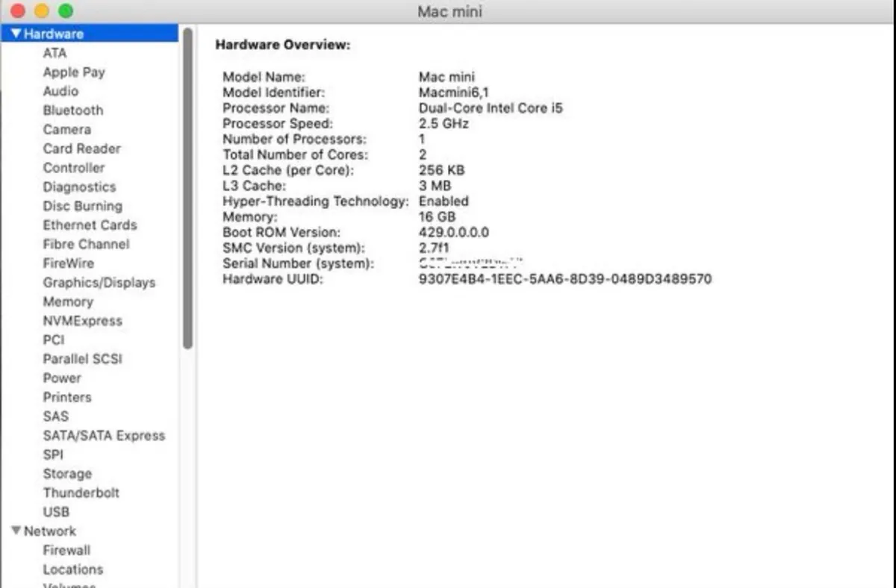Screen dimensions: 896x588
Task: Click the Total Number of Cores label
Action: [295, 154]
